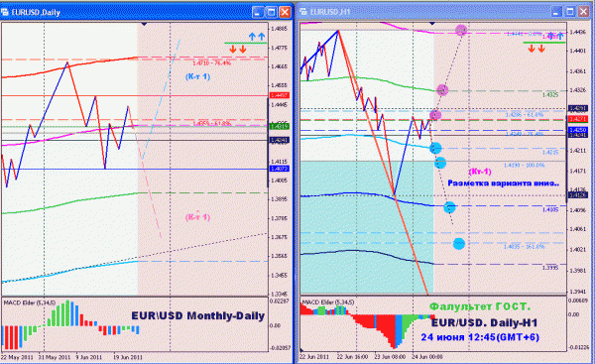The height and width of the screenshot is (364, 595).
Task: Click the blue up arrows on Daily chart
Action: pyautogui.click(x=257, y=37)
